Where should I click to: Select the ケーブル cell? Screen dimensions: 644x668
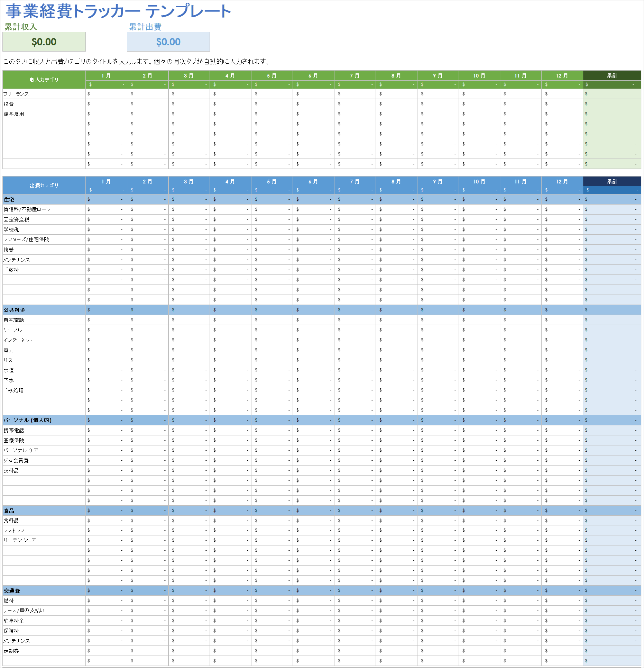44,330
